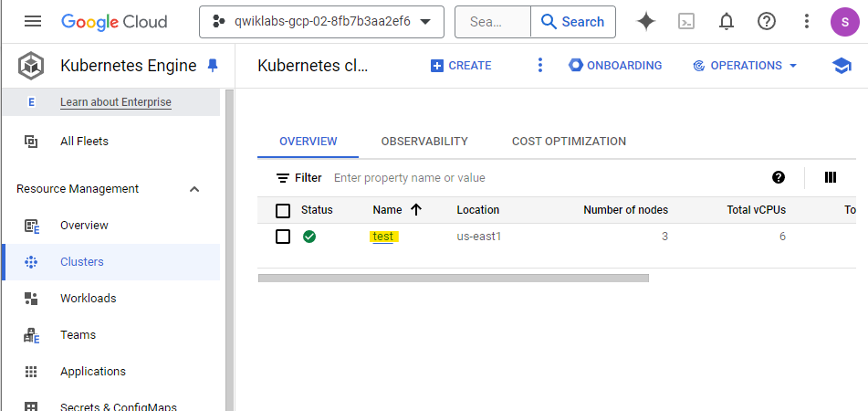Click the Google Cloud logo
Viewport: 868px width, 411px height.
[x=114, y=22]
